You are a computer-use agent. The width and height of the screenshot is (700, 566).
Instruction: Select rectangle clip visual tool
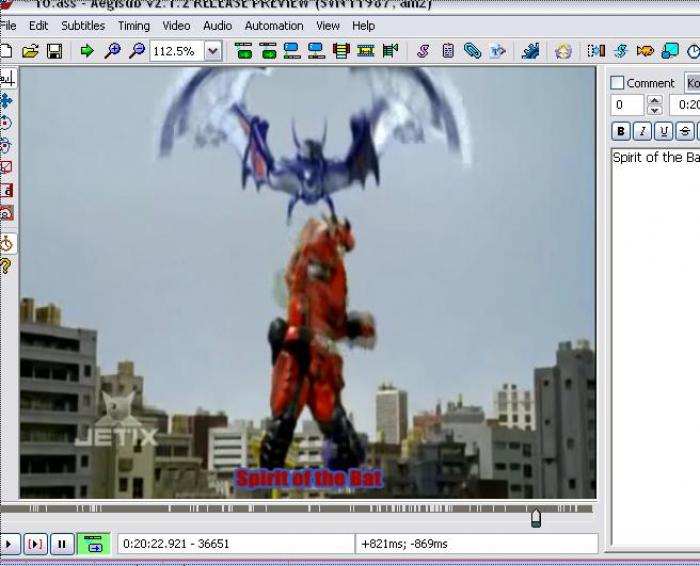point(7,191)
